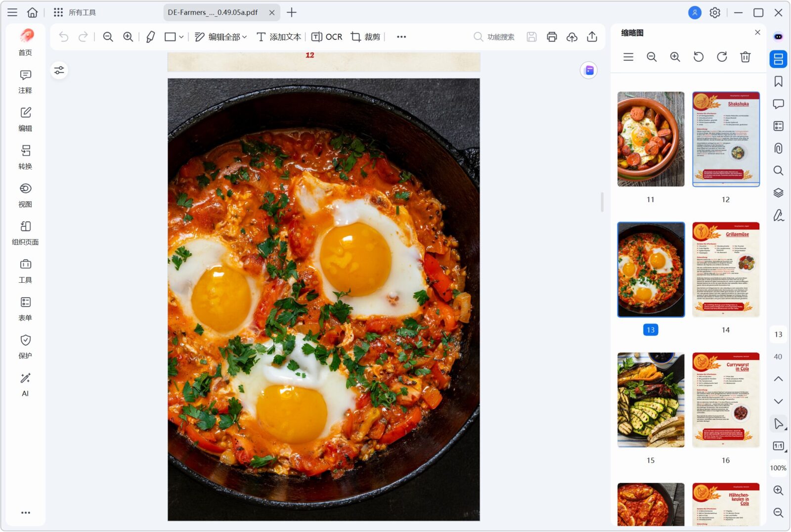Open the 转换 convert tools
Screen dimensions: 791x532
(x=25, y=157)
